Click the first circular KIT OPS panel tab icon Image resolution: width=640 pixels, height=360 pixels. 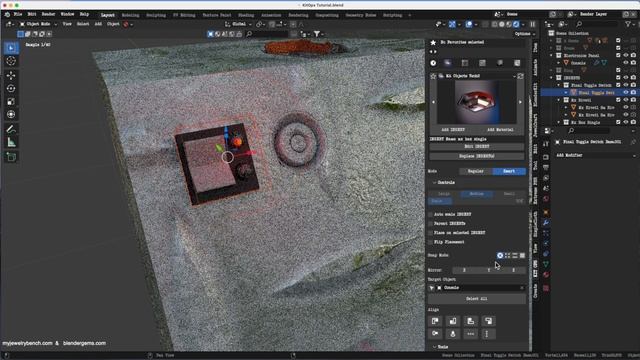433,63
